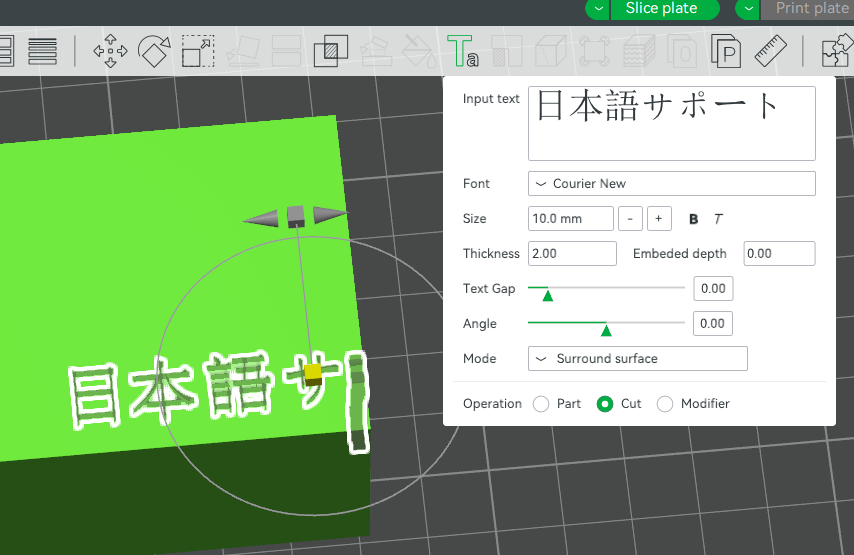Expand the arrow next to Slice plate
This screenshot has width=854, height=555.
[x=599, y=9]
